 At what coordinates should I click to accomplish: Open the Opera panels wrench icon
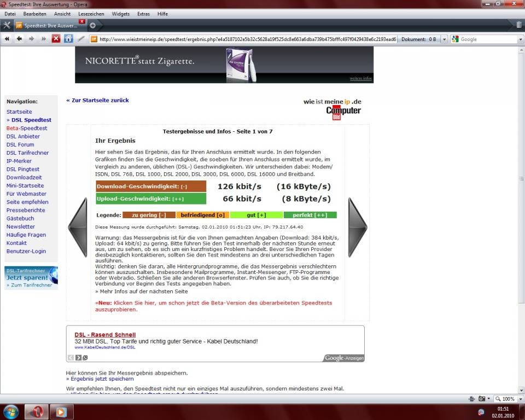pyautogui.click(x=7, y=25)
